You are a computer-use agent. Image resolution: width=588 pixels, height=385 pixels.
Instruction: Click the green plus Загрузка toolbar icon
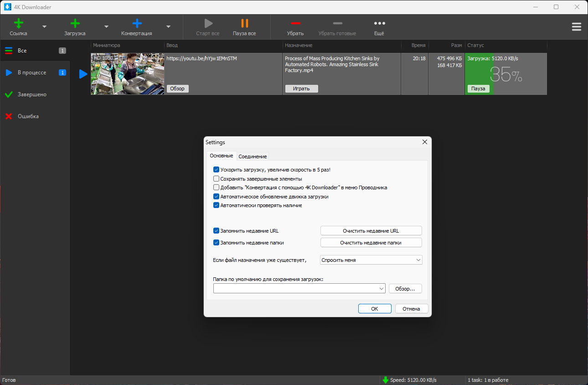[x=75, y=23]
